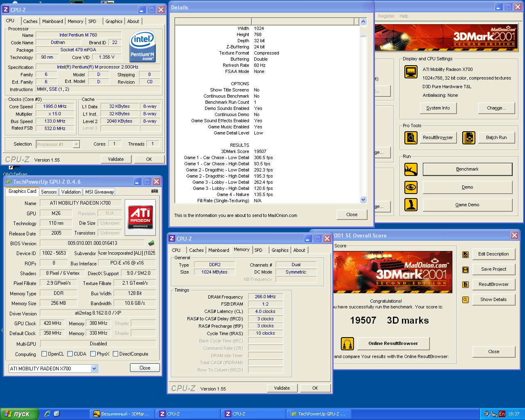This screenshot has height=420, width=525.
Task: Switch to Caches tab in top CPU-Z
Action: pos(30,21)
